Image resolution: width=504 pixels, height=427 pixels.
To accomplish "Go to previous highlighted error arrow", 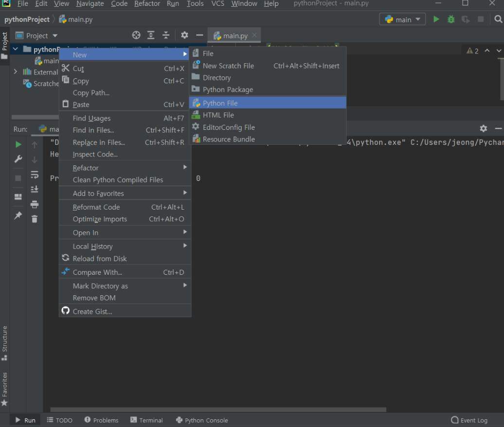I will [x=487, y=51].
